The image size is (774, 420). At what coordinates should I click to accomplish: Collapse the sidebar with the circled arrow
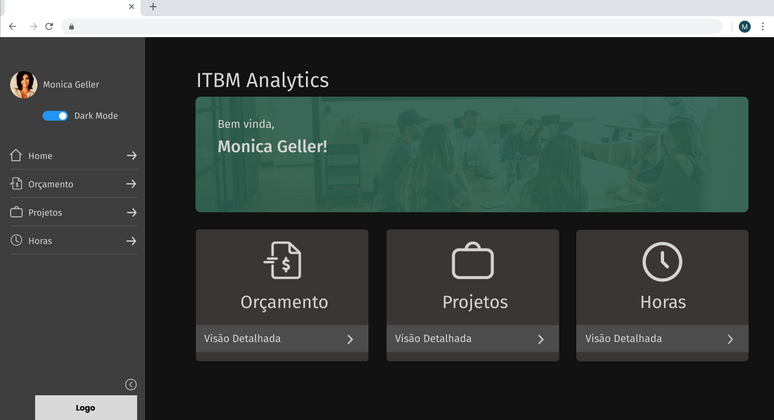(130, 384)
